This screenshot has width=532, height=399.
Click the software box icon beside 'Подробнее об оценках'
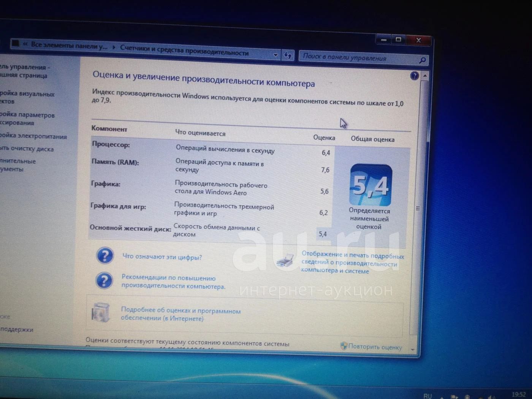[100, 313]
